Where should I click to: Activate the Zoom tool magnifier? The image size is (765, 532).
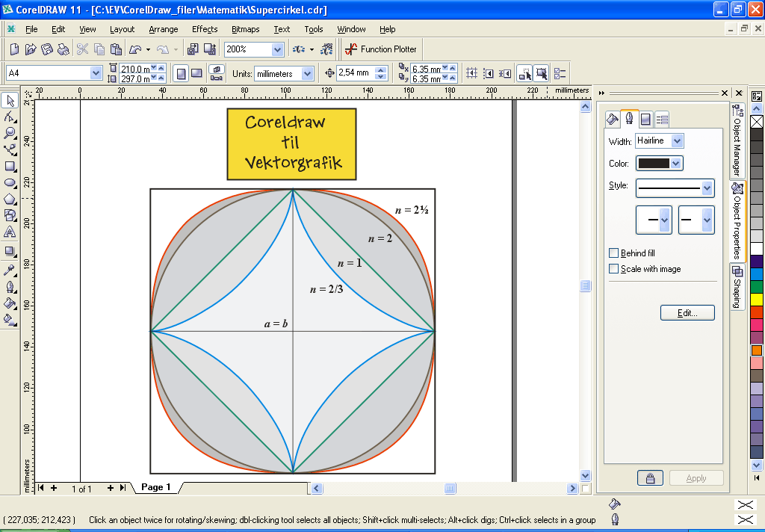pyautogui.click(x=10, y=133)
